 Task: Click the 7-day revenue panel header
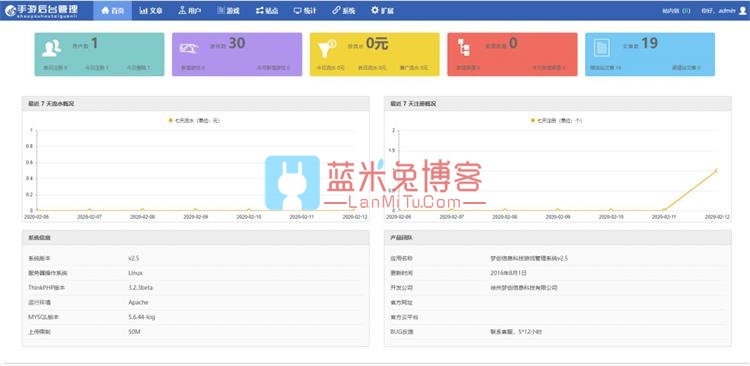click(195, 103)
